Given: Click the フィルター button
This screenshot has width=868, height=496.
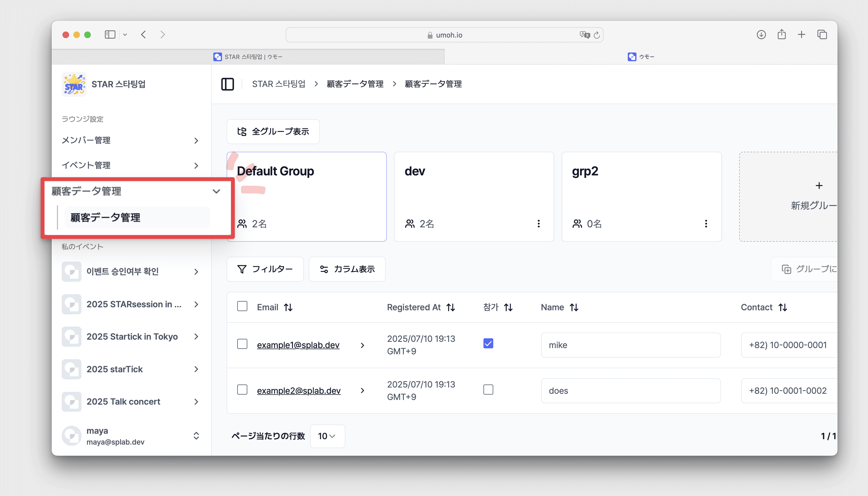Looking at the screenshot, I should 265,269.
